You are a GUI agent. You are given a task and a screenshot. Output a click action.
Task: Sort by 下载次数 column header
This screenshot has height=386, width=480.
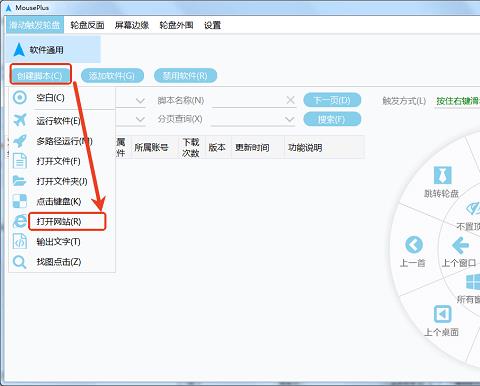tap(191, 147)
